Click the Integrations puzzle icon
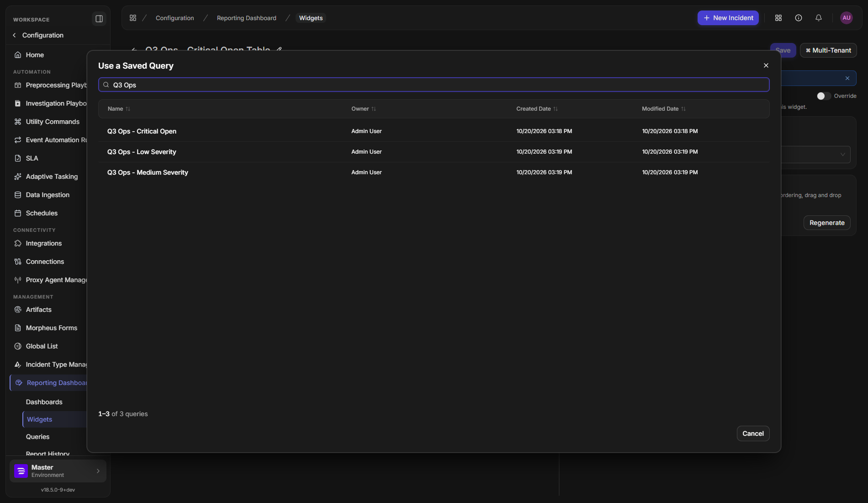 coord(18,243)
